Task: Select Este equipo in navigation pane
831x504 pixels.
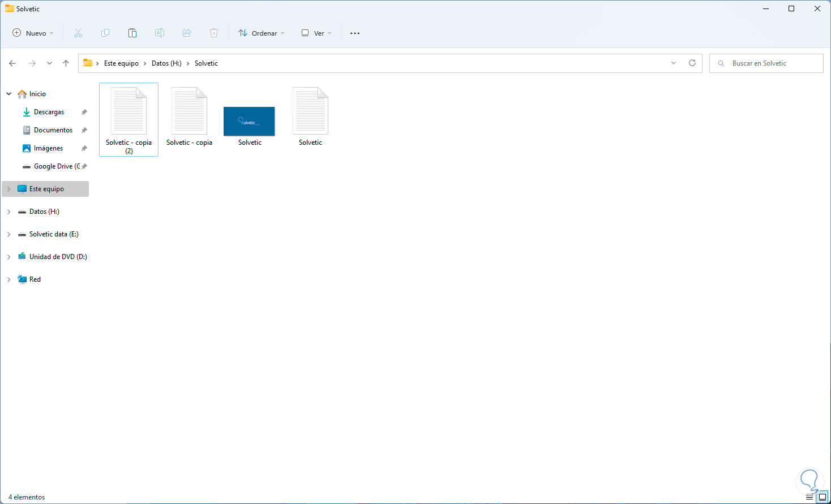Action: pyautogui.click(x=45, y=189)
